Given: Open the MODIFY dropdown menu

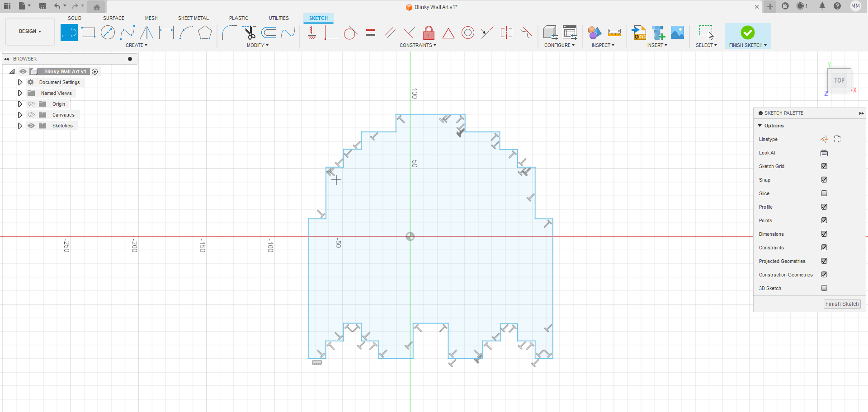Looking at the screenshot, I should [x=258, y=45].
